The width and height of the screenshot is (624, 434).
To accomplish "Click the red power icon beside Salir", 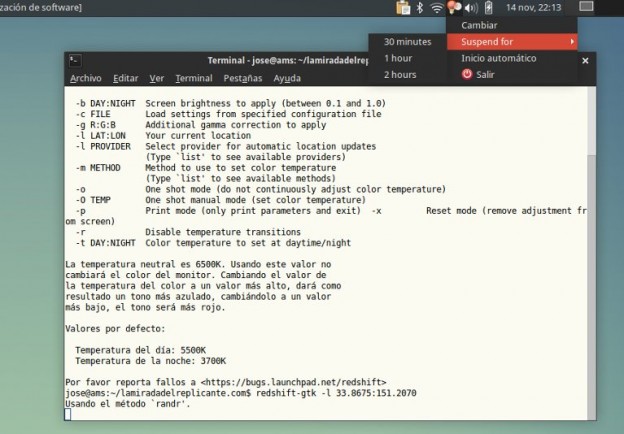I will (x=467, y=75).
